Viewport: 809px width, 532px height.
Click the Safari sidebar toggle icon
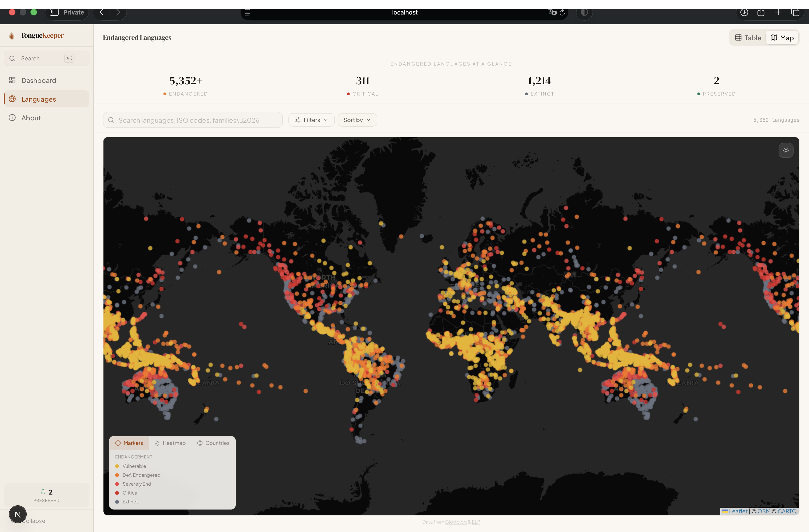(x=54, y=12)
